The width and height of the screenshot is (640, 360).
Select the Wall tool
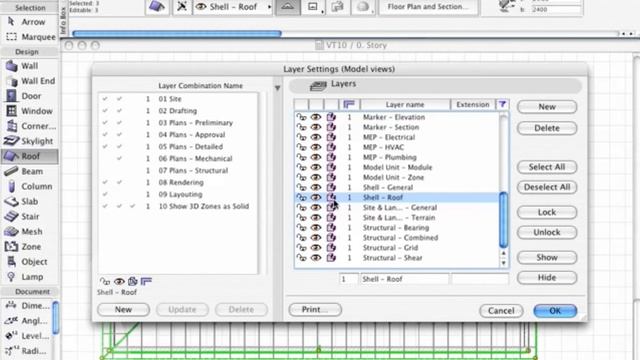(22, 66)
